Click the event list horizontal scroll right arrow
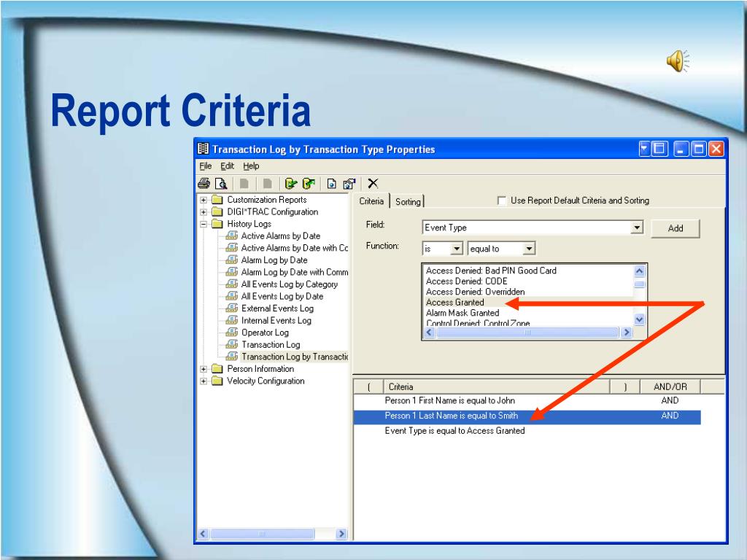The width and height of the screenshot is (747, 560). [x=627, y=332]
